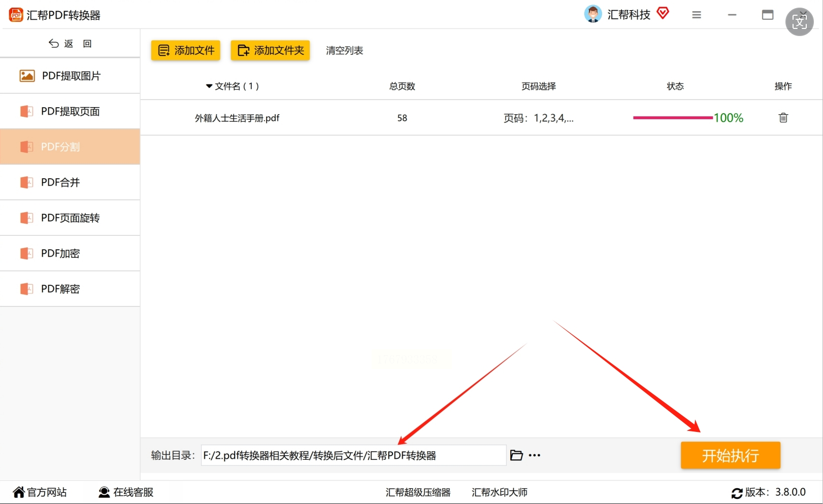The image size is (823, 504).
Task: Click the 版本: 3.8.0.0 text
Action: click(775, 492)
